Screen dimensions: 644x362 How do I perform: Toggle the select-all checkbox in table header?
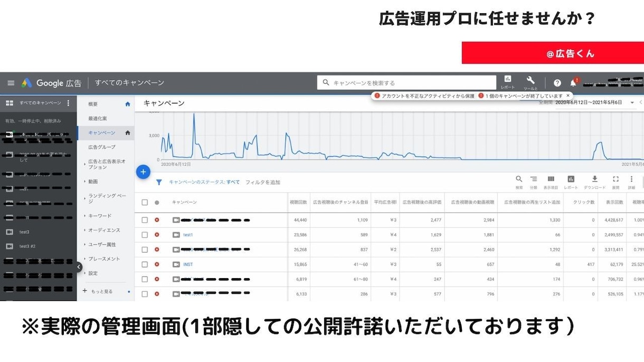tap(145, 202)
